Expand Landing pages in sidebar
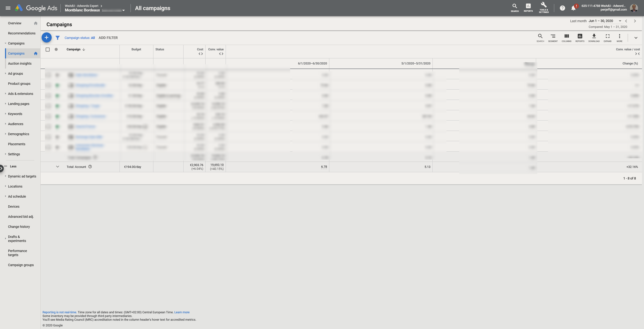This screenshot has height=329, width=644. (x=6, y=104)
